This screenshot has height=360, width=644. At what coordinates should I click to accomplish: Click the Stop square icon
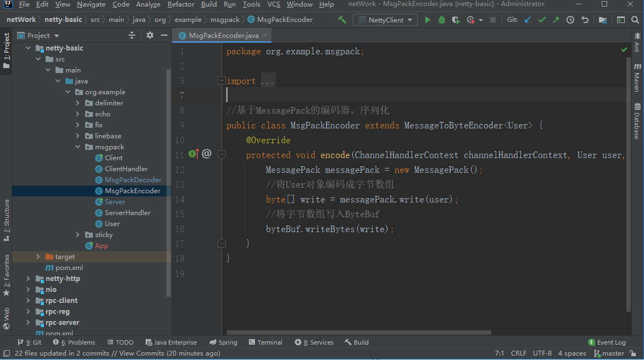493,20
